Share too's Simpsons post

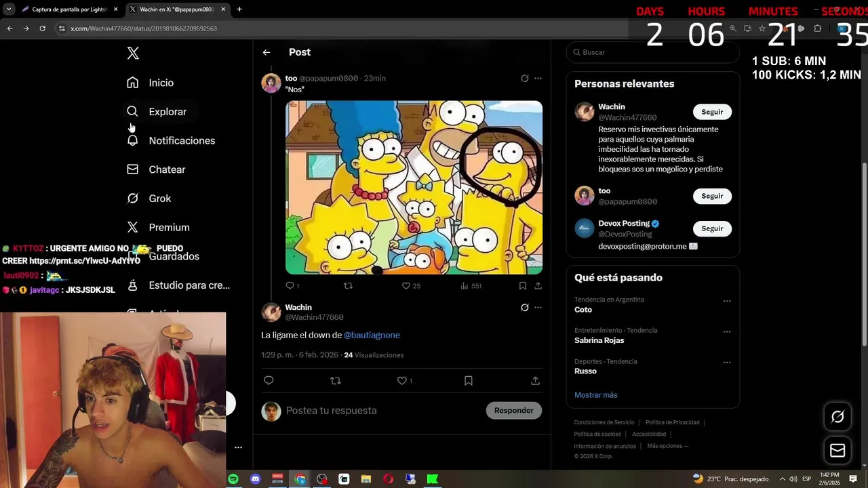pyautogui.click(x=538, y=286)
